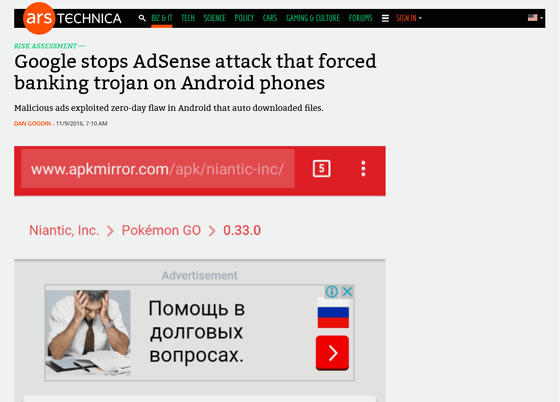Open the search magnifier icon

click(x=142, y=18)
